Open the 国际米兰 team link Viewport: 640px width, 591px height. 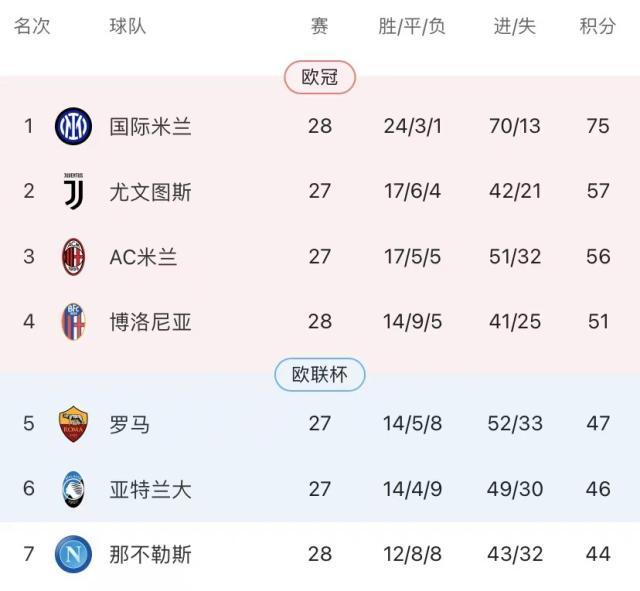pyautogui.click(x=150, y=126)
